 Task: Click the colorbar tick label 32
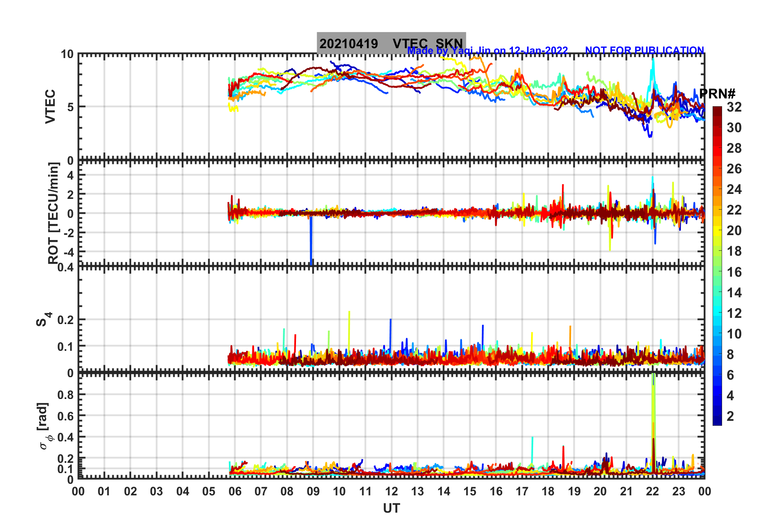tap(734, 107)
